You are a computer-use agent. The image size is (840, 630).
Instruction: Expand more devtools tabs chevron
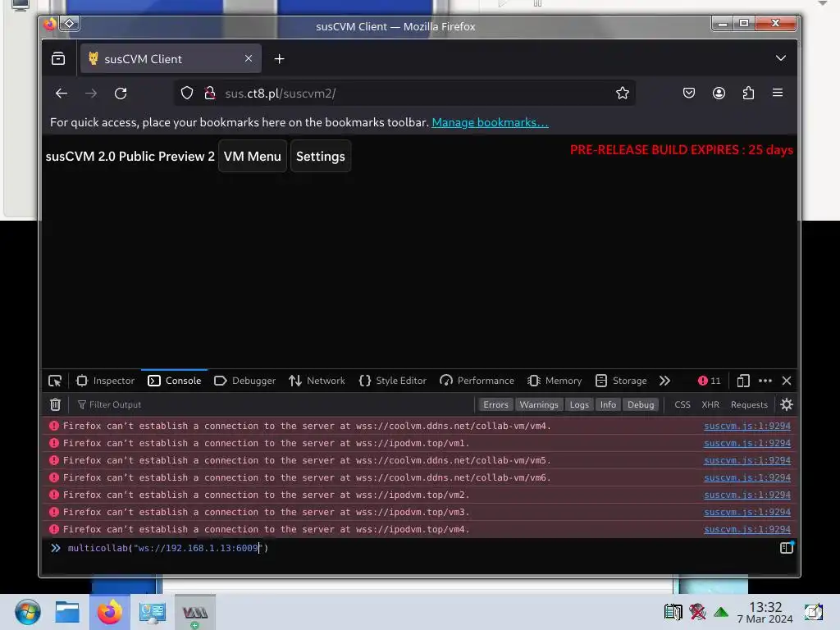coord(664,381)
